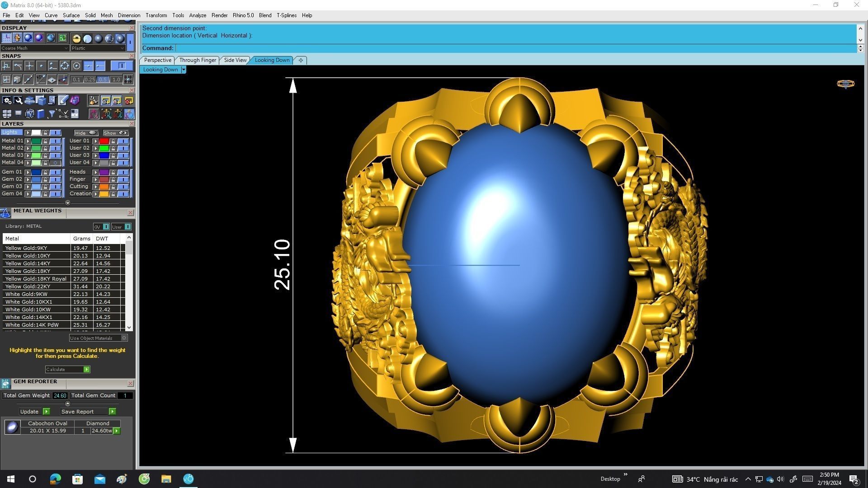Enable the Center snap icon
Image resolution: width=868 pixels, height=488 pixels.
pos(76,66)
